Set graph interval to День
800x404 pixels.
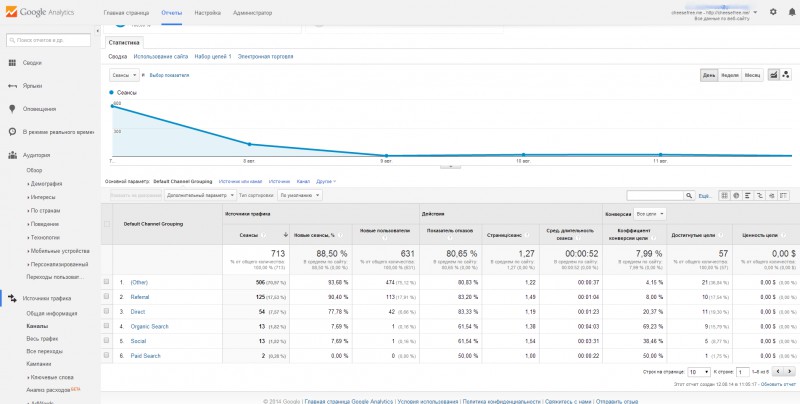[x=709, y=75]
